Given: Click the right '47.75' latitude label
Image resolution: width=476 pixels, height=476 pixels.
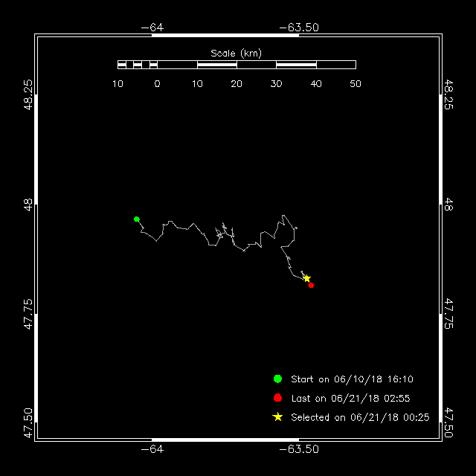Looking at the screenshot, I should click(x=448, y=314).
